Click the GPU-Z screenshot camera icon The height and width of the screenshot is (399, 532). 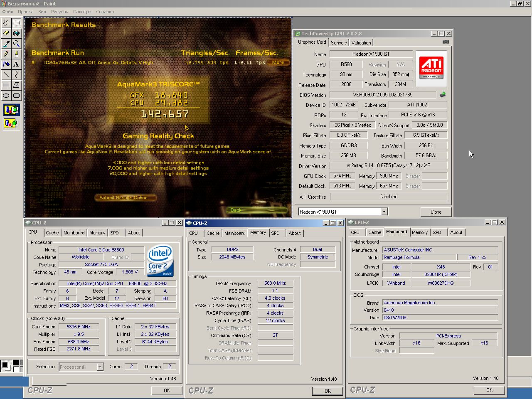click(x=446, y=42)
